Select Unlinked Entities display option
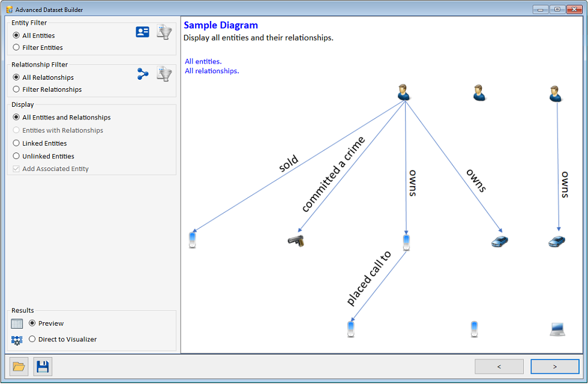The image size is (588, 384). (16, 157)
